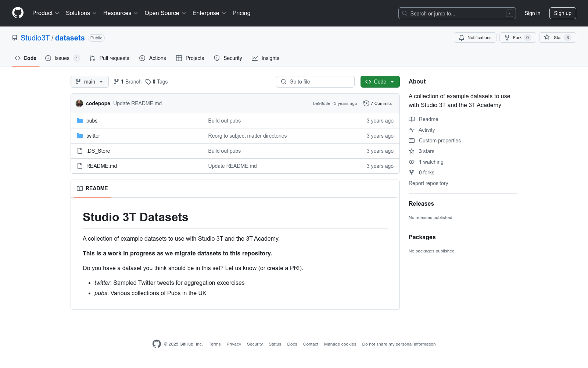Open the README.md file

pyautogui.click(x=101, y=166)
